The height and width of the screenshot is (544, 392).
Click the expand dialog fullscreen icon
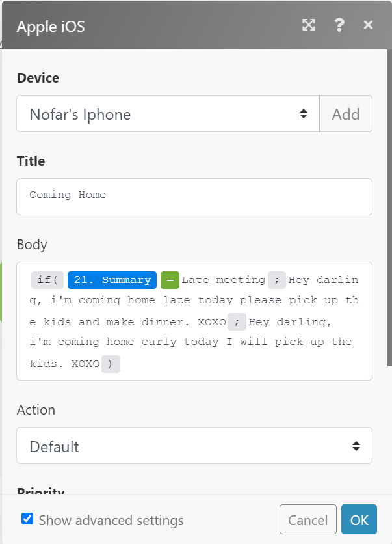309,25
